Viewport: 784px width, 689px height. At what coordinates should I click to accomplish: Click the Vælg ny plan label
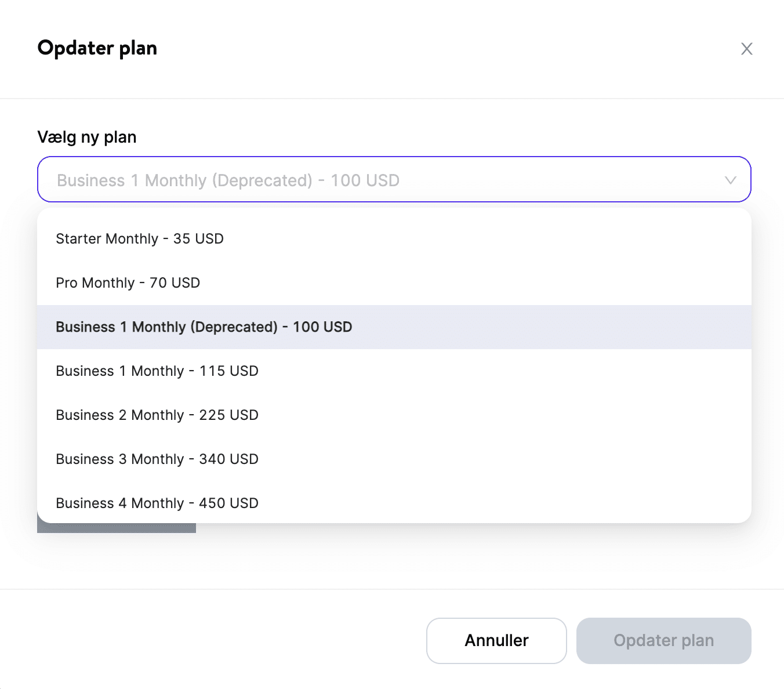[87, 137]
